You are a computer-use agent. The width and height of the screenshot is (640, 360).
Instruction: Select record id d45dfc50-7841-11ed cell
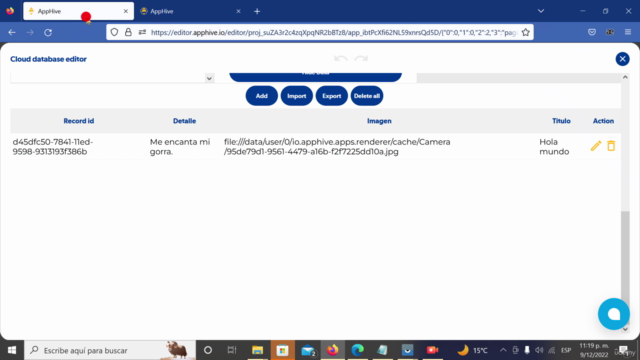[x=53, y=147]
